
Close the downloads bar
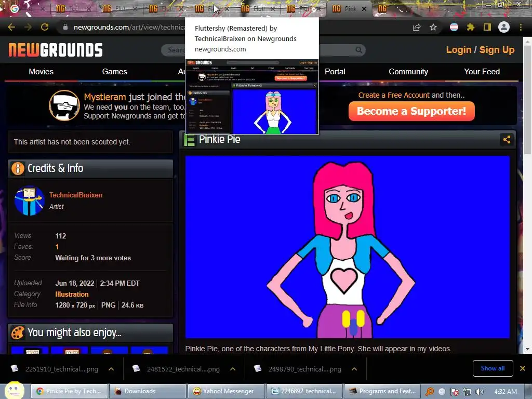coord(523,368)
